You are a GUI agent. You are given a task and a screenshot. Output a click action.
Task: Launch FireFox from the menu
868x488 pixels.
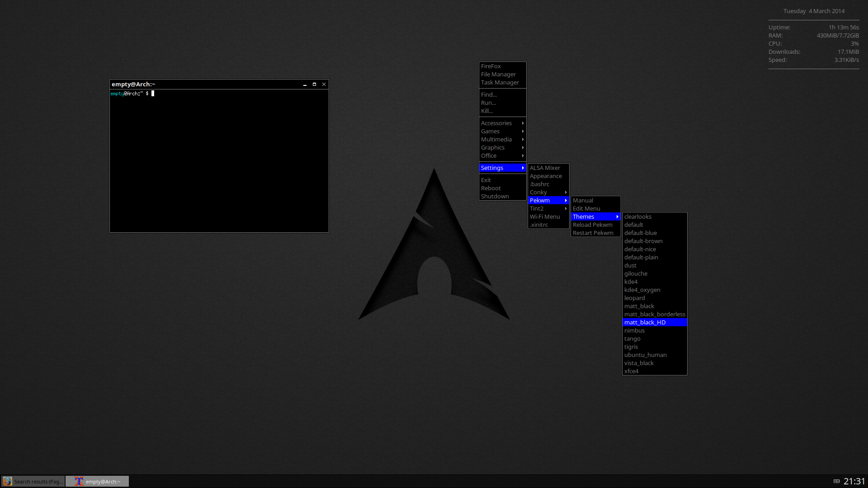502,66
